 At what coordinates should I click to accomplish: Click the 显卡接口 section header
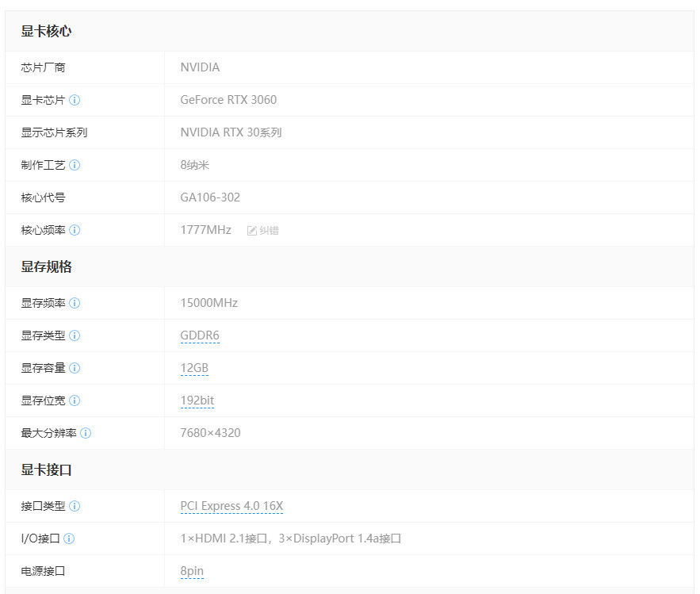(46, 469)
